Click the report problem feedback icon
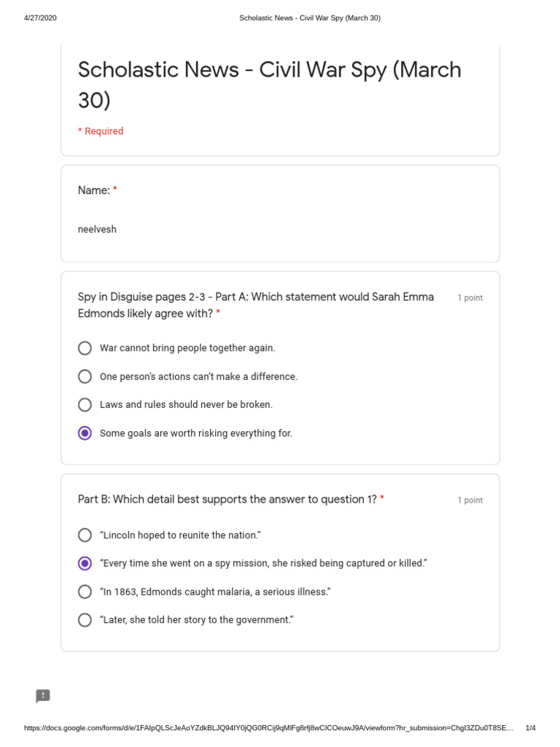 [x=43, y=696]
